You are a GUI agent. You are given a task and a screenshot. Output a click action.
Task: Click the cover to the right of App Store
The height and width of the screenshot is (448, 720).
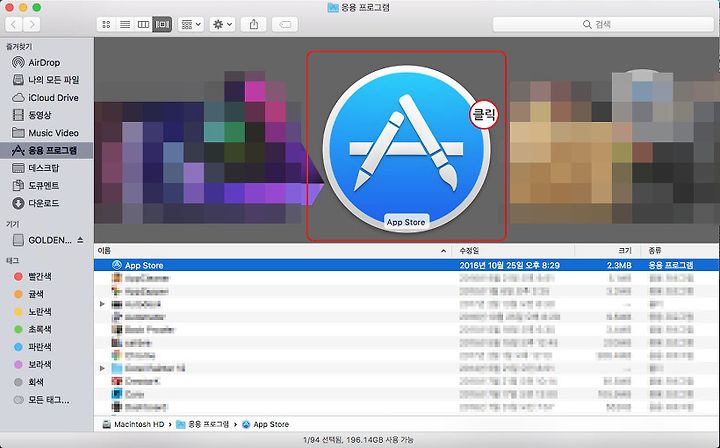coord(613,147)
